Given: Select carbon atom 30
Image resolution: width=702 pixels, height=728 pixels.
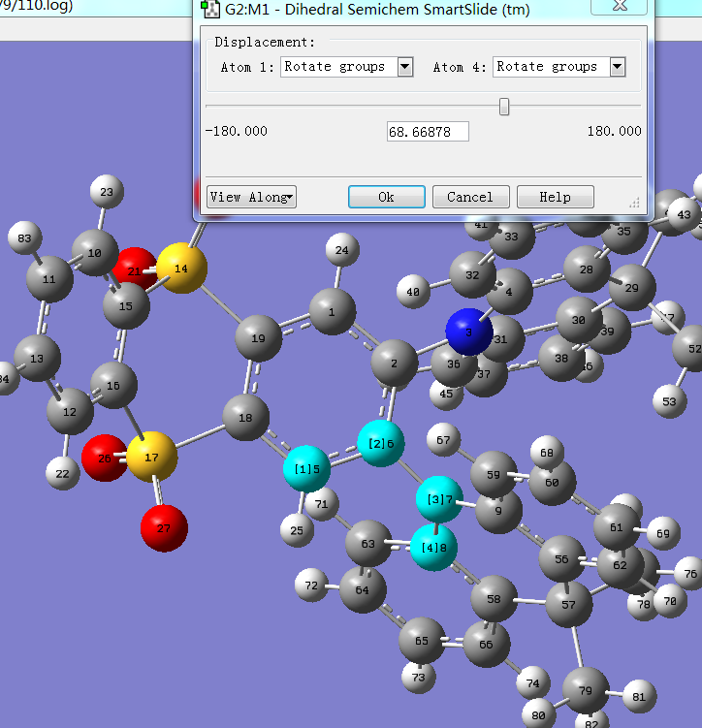Looking at the screenshot, I should pos(579,320).
